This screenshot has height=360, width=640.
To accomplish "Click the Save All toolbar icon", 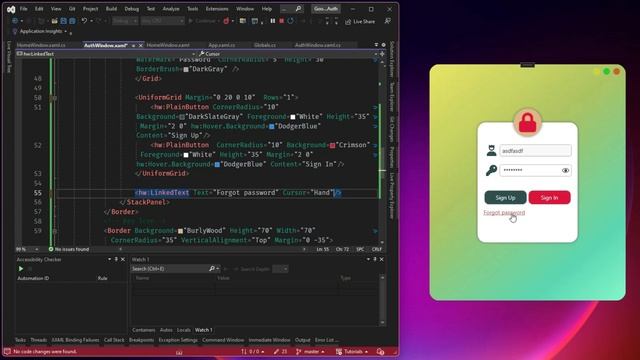I will 72,21.
